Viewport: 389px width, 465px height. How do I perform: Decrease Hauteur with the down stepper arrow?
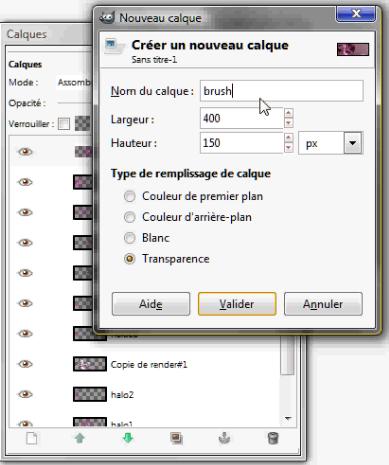pos(288,148)
